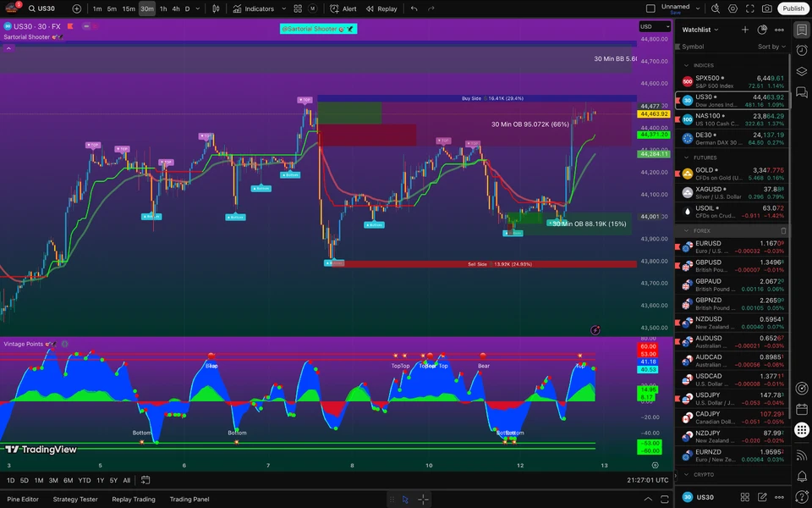Viewport: 812px width, 508px height.
Task: Toggle the circled M toolbar button
Action: pos(312,8)
